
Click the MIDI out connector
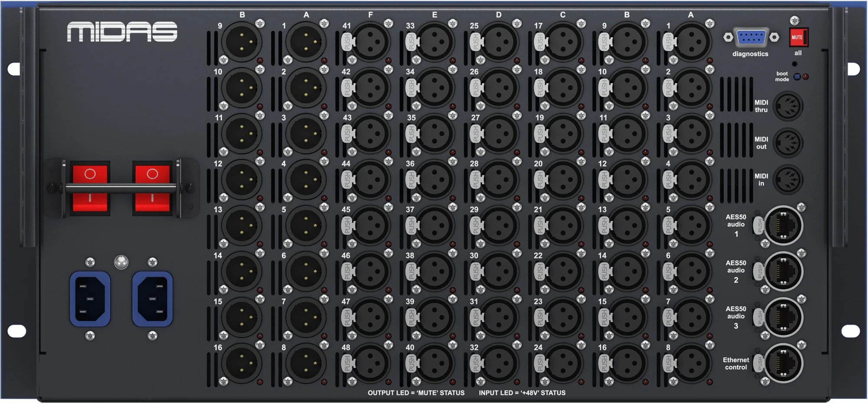[x=789, y=143]
